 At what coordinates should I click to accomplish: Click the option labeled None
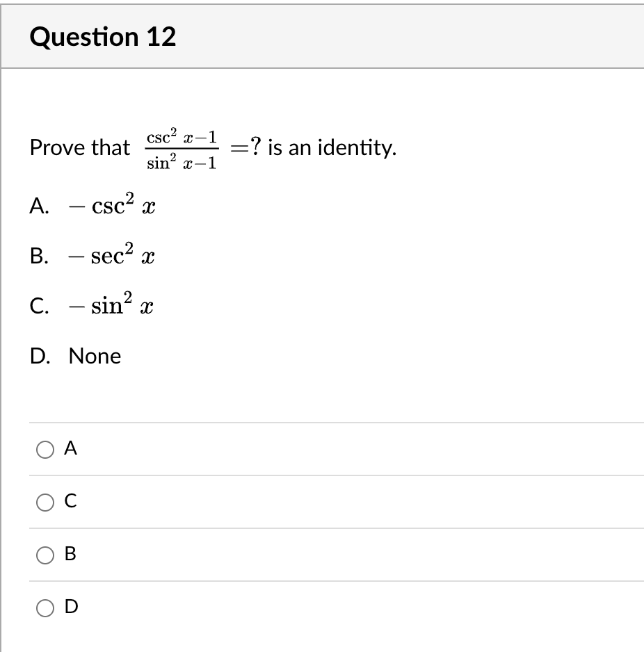pos(95,355)
